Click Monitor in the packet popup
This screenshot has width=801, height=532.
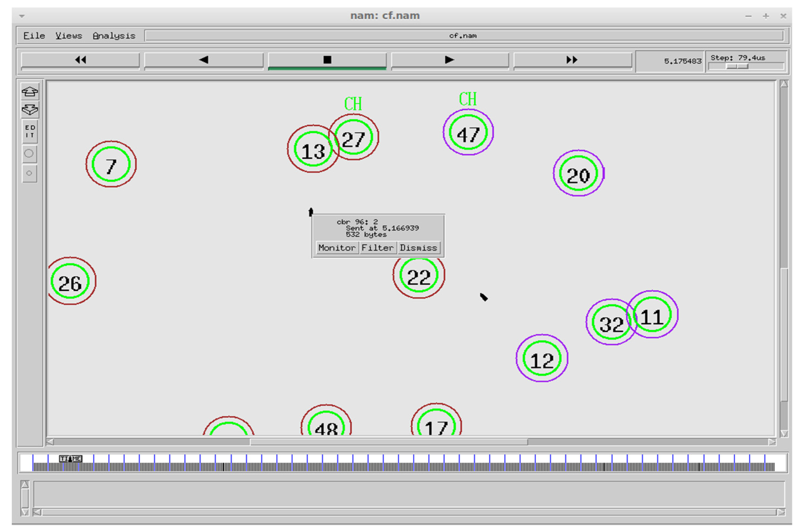coord(337,248)
